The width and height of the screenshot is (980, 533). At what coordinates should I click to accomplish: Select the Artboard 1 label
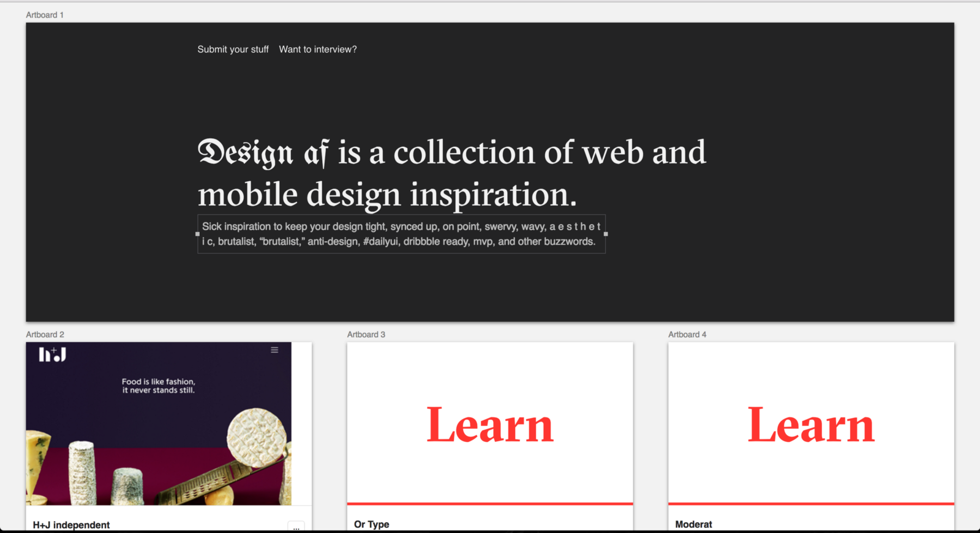pos(45,15)
